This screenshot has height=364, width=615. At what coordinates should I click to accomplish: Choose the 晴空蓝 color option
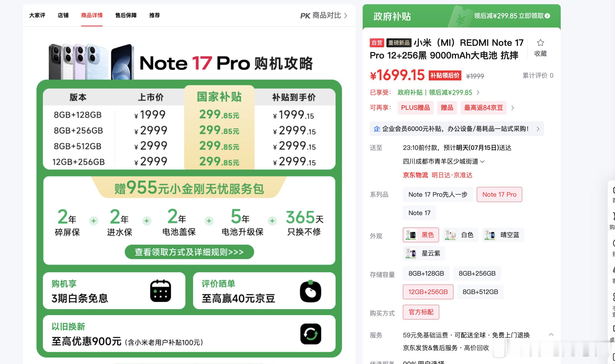(503, 235)
